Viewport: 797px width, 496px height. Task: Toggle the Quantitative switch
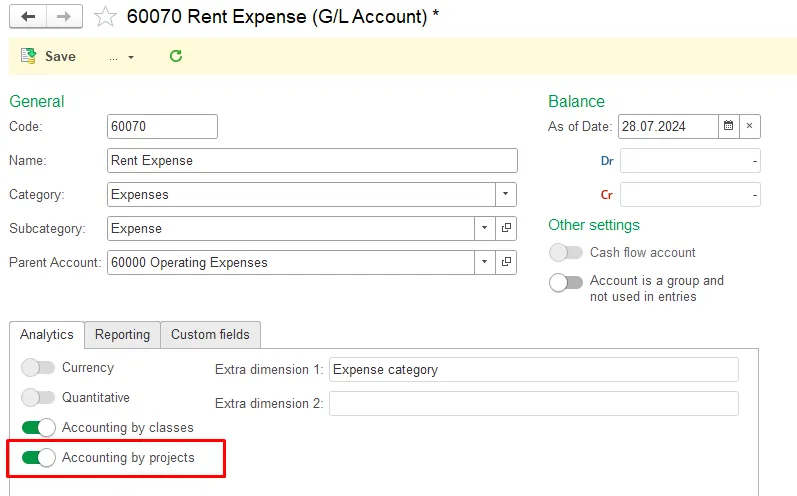[x=39, y=398]
